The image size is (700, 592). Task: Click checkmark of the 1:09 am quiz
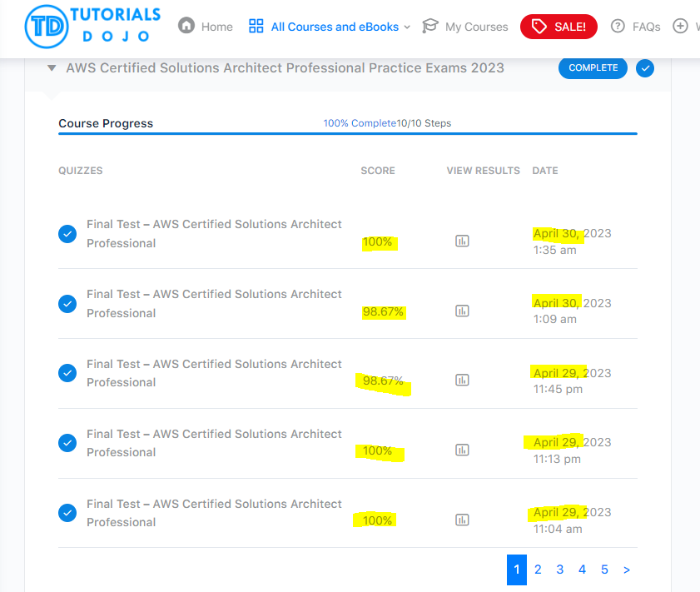[x=67, y=304]
